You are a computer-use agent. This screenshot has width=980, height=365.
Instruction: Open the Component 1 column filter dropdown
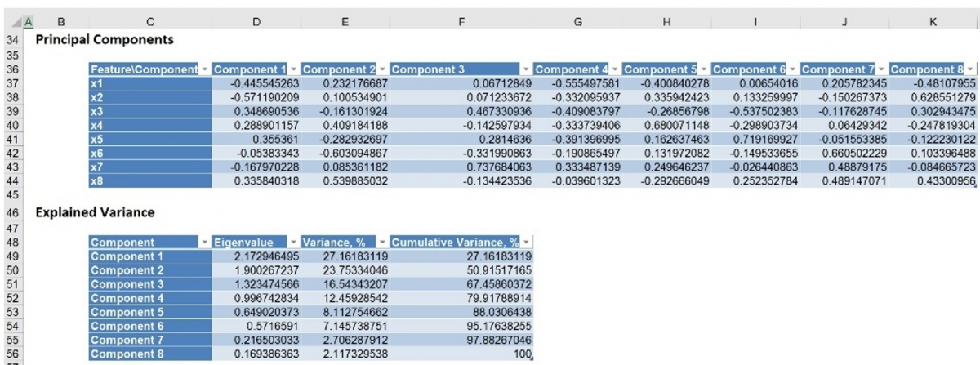click(294, 69)
